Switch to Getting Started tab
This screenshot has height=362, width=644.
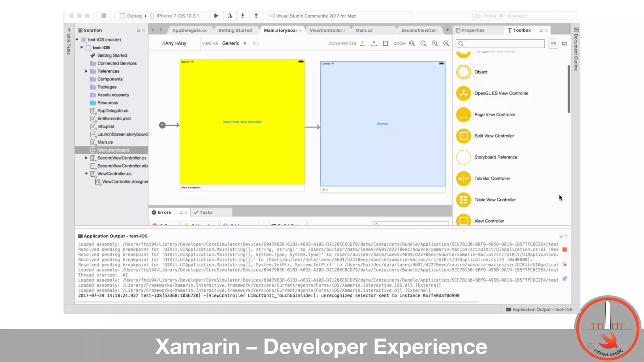(235, 30)
